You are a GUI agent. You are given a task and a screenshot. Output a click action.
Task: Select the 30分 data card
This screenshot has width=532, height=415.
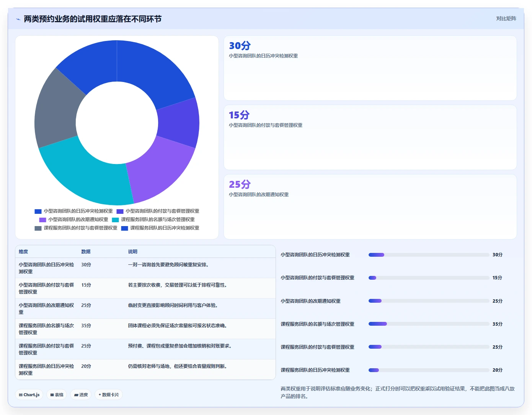[x=370, y=68]
